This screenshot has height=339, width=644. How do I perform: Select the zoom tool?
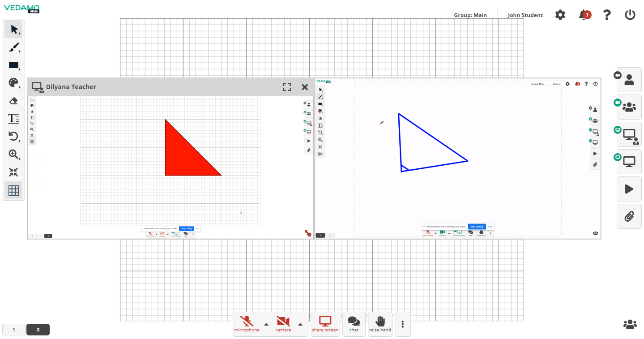click(13, 154)
